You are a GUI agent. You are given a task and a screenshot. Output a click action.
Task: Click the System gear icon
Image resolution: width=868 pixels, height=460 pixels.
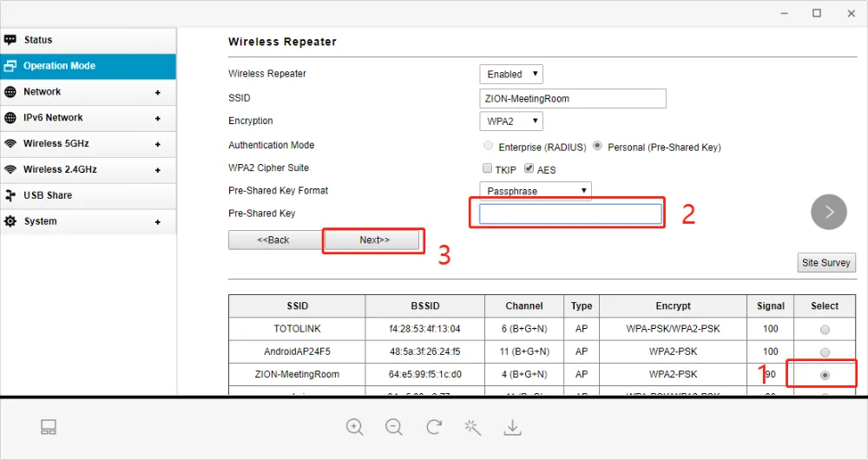pyautogui.click(x=10, y=221)
